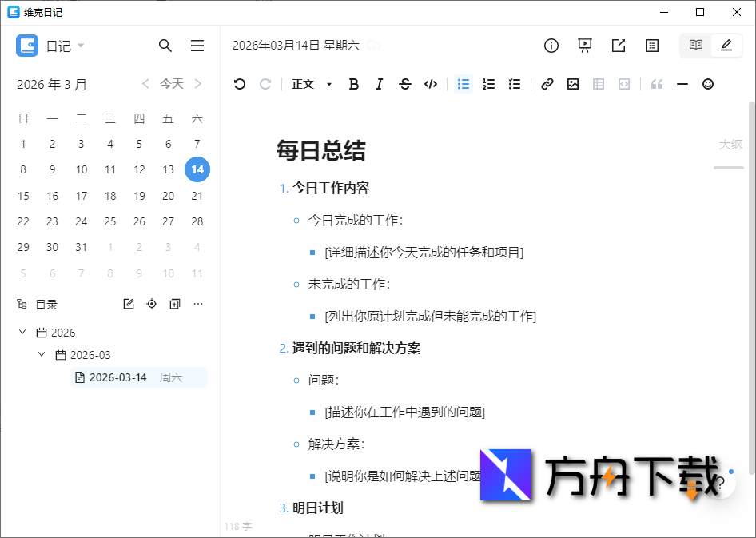Insert an image into the diary

[573, 84]
